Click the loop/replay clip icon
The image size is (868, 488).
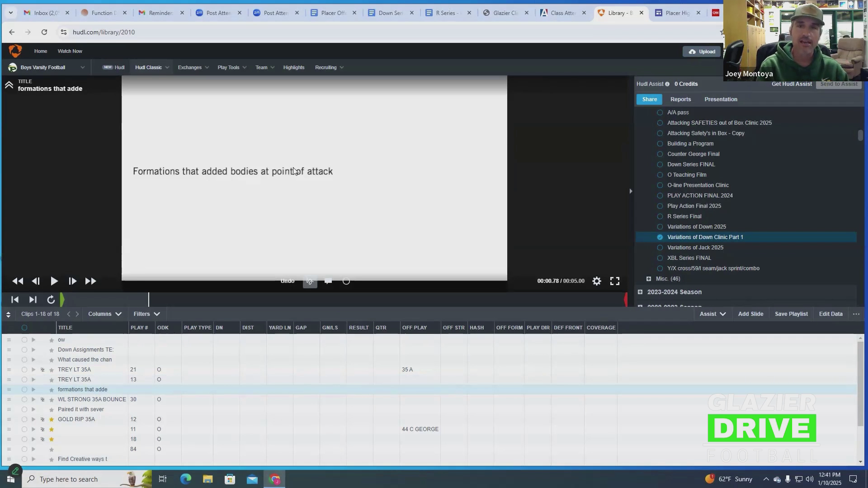coord(51,300)
